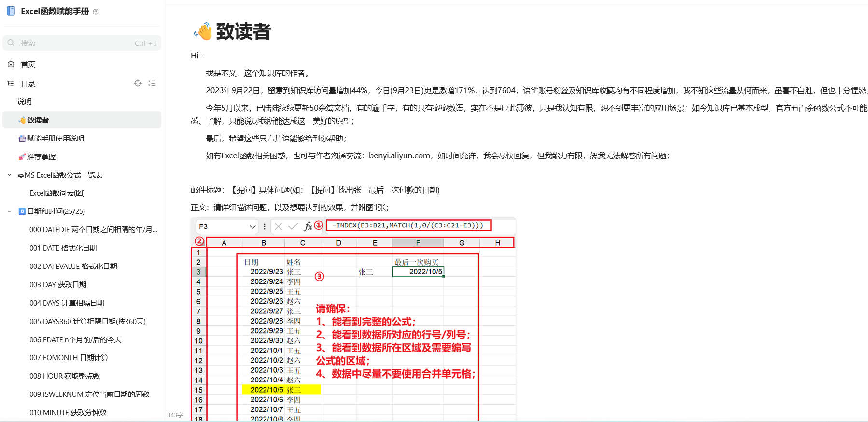Open the Excel函数赋能手册 knowledge base title
Screen dimensions: 868x422
click(55, 11)
